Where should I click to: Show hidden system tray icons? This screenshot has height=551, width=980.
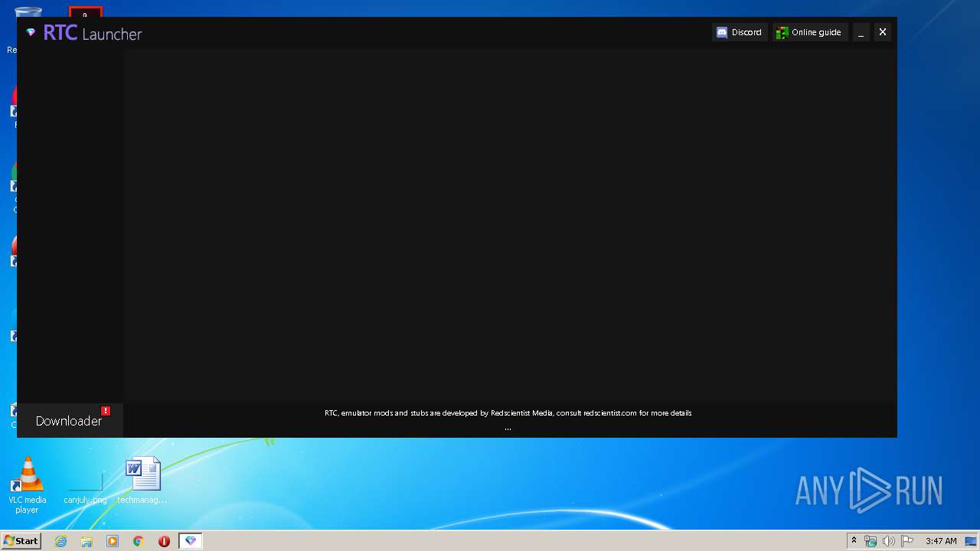[854, 541]
